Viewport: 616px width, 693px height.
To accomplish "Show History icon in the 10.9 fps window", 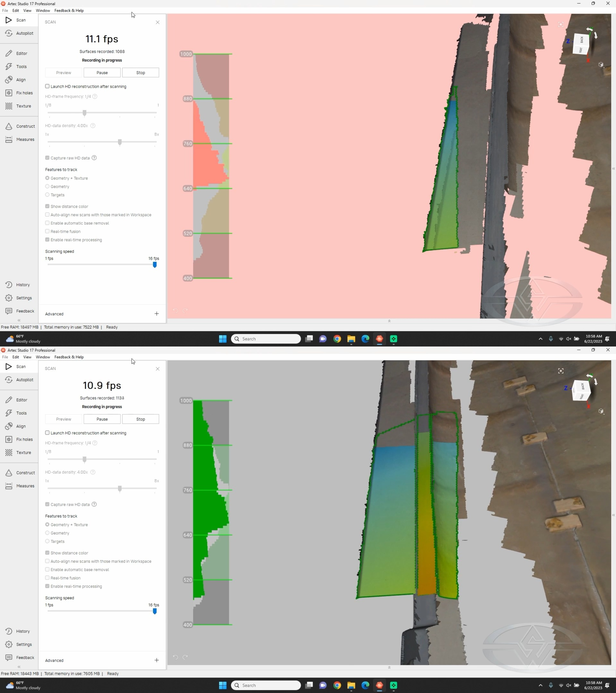I will (9, 631).
